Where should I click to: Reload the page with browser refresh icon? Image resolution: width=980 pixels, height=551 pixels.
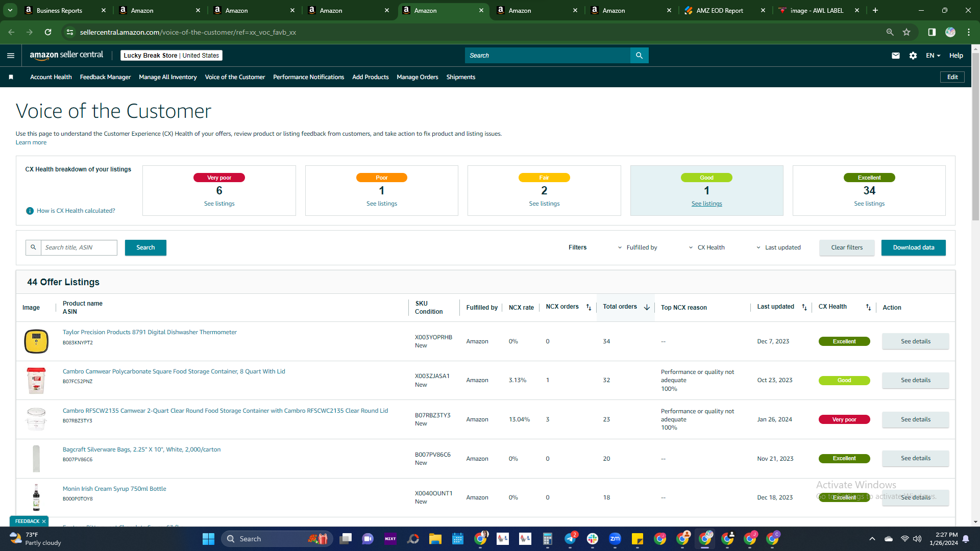click(48, 32)
